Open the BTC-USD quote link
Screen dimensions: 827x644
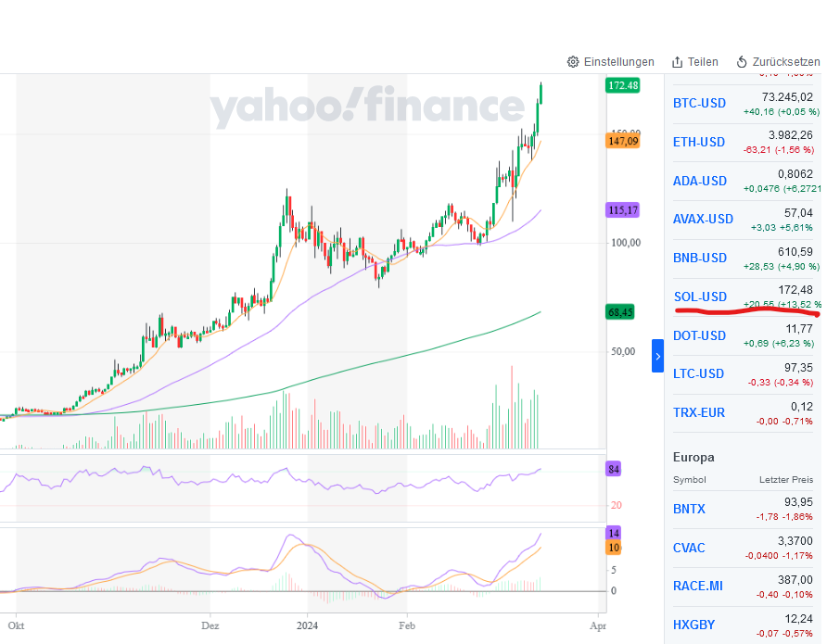(699, 103)
